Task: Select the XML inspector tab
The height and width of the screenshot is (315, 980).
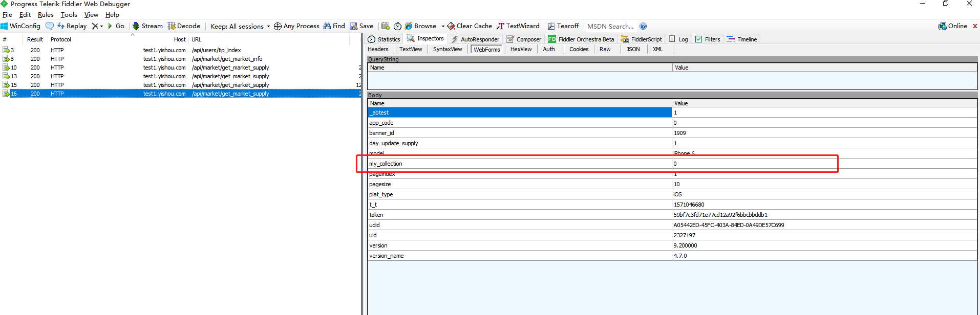Action: pos(658,50)
